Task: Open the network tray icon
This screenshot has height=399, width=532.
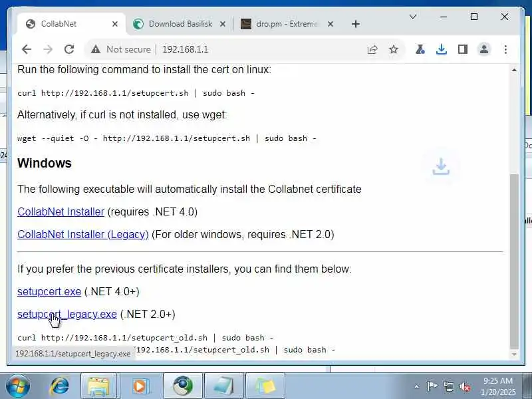Action: click(448, 386)
